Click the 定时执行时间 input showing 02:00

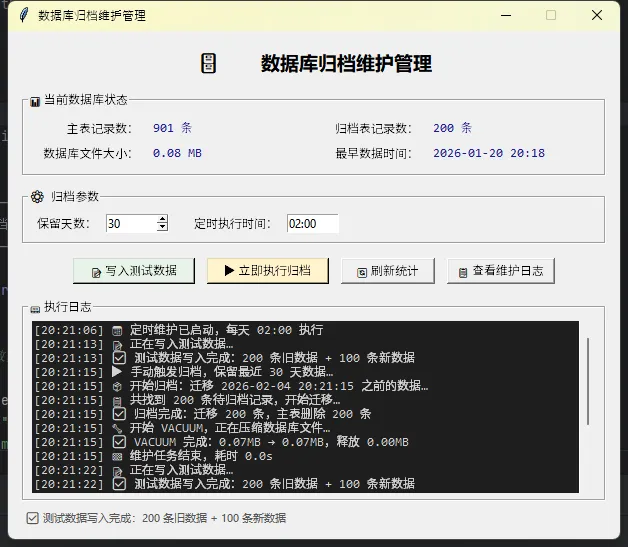point(313,223)
